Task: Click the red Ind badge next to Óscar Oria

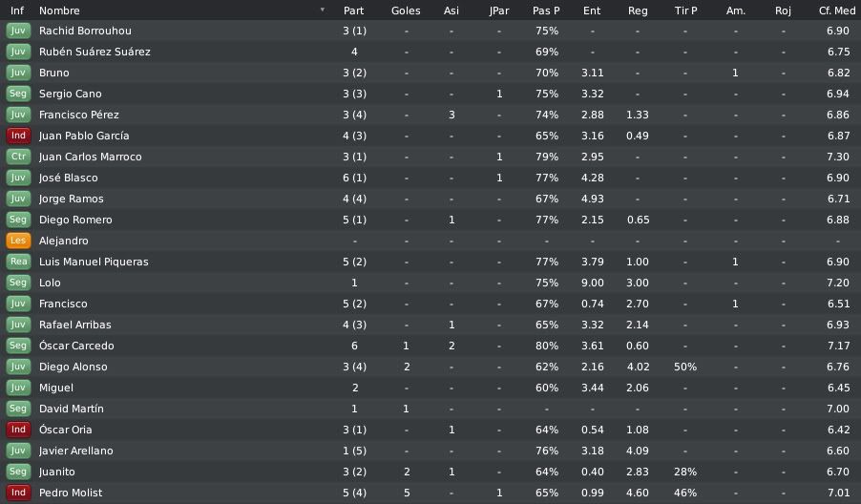Action: click(18, 430)
